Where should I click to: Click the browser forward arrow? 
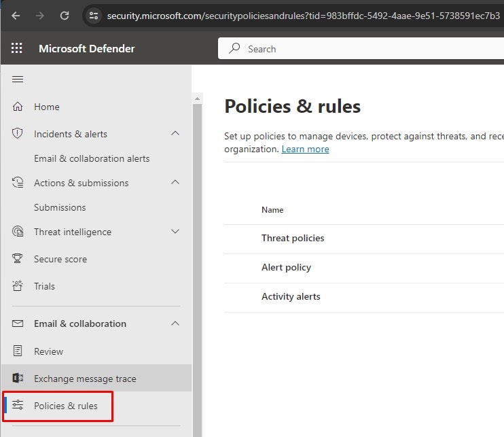pyautogui.click(x=40, y=16)
